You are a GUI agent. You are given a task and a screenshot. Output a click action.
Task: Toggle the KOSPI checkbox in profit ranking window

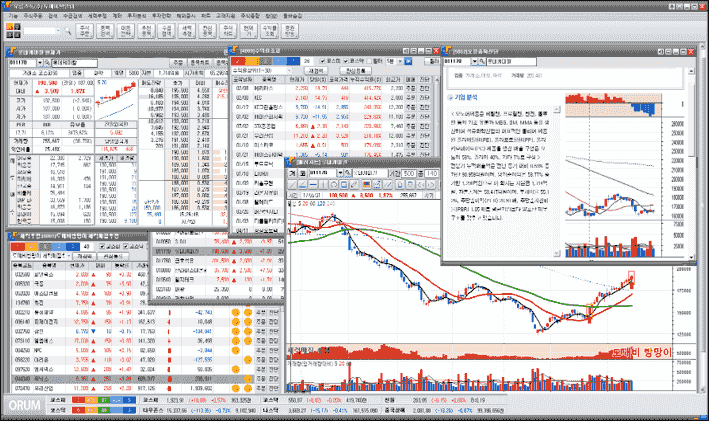click(x=322, y=61)
